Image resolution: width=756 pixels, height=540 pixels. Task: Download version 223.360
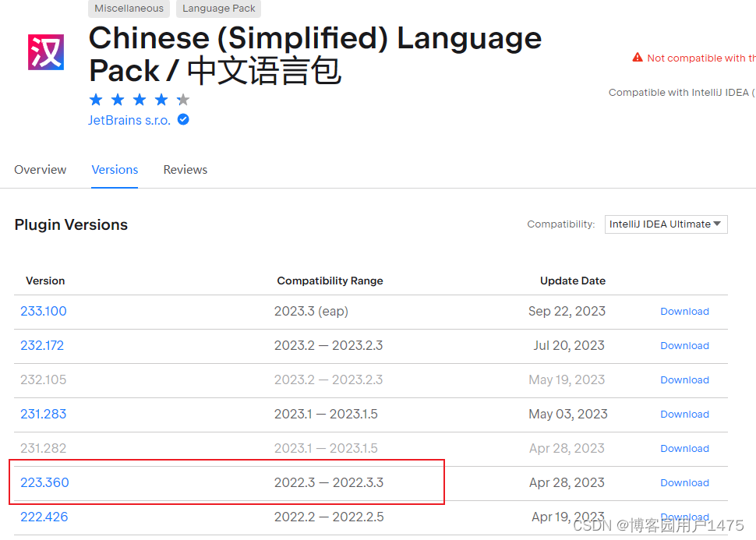(x=684, y=482)
